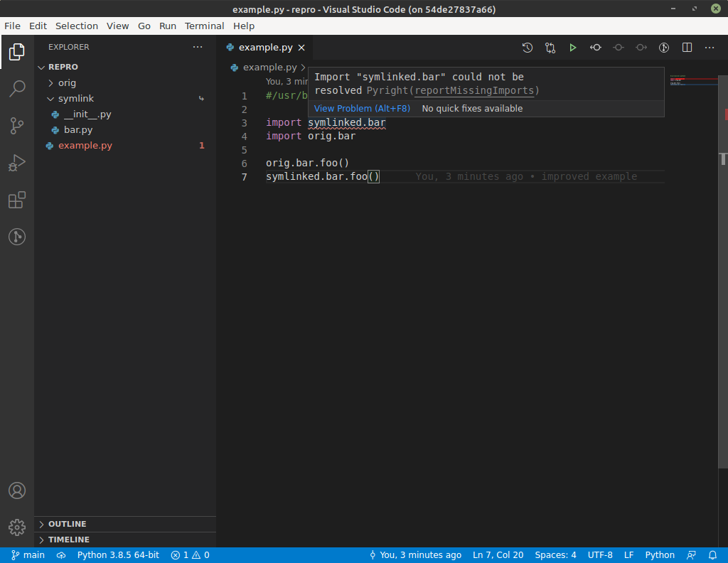Click orig.bar import on line 4

[x=331, y=136]
